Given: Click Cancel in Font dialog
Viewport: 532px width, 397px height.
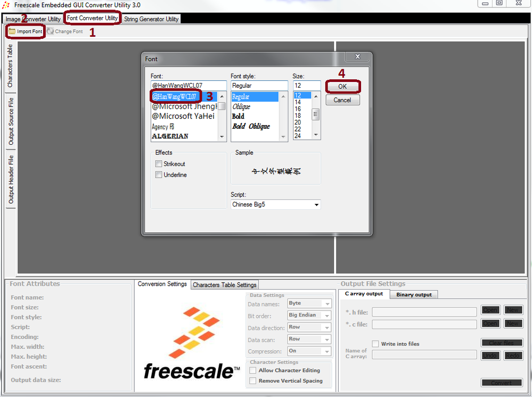Looking at the screenshot, I should (342, 100).
